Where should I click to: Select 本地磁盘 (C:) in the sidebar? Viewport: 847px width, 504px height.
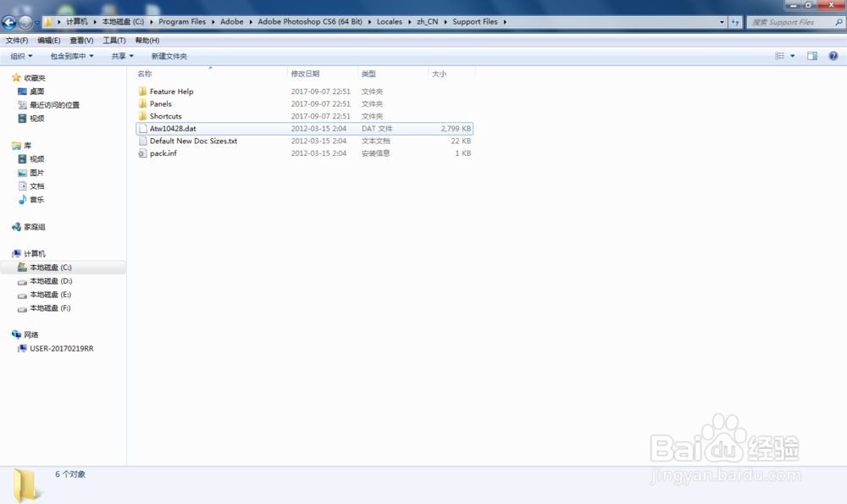tap(50, 268)
